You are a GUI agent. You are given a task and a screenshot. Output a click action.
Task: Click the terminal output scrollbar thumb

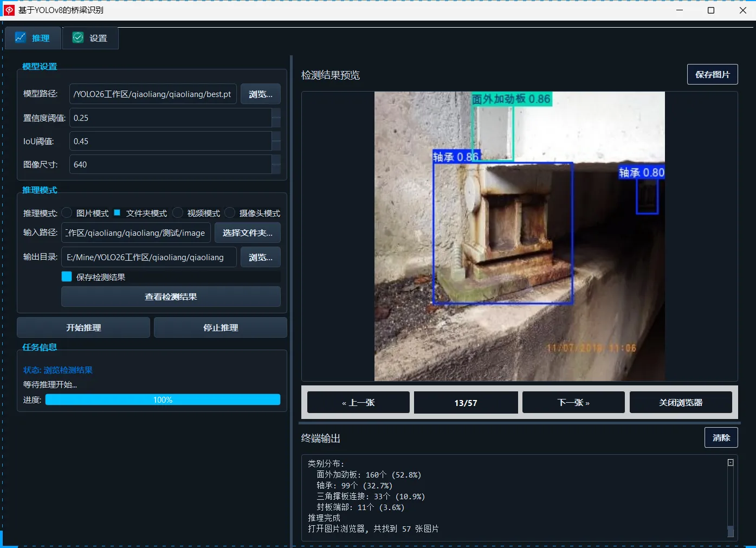pos(731,531)
